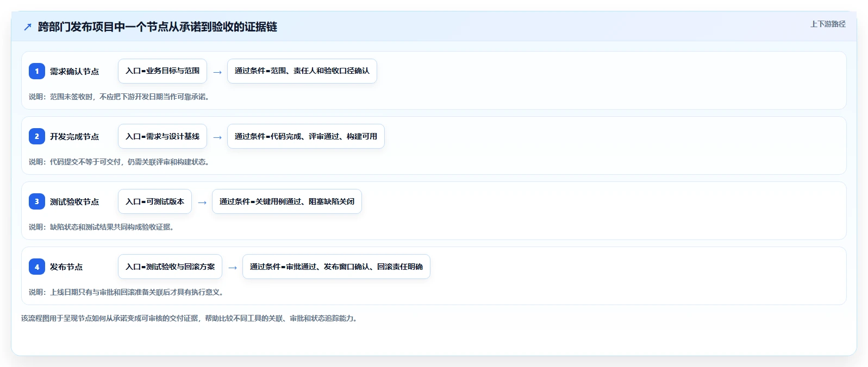Click the arrow after 入口=测试验收与回滚方案

[233, 268]
